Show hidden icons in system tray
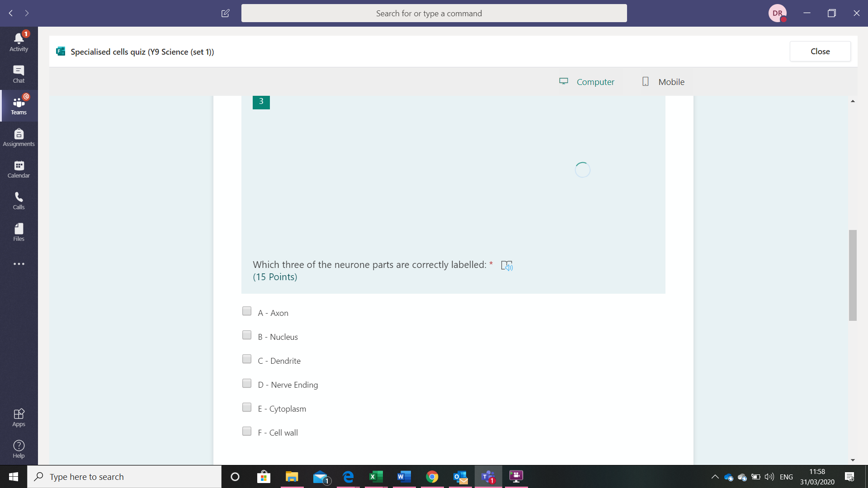 click(x=715, y=477)
